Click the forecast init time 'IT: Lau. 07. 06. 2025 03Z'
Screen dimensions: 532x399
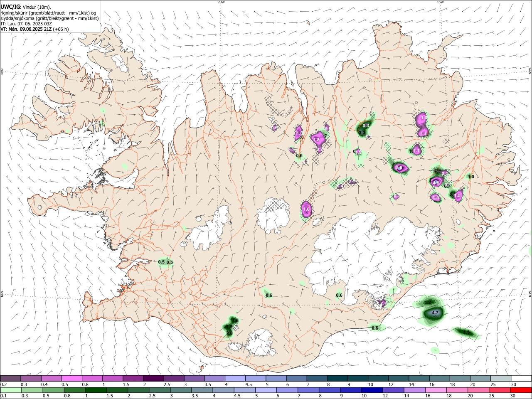pos(26,24)
